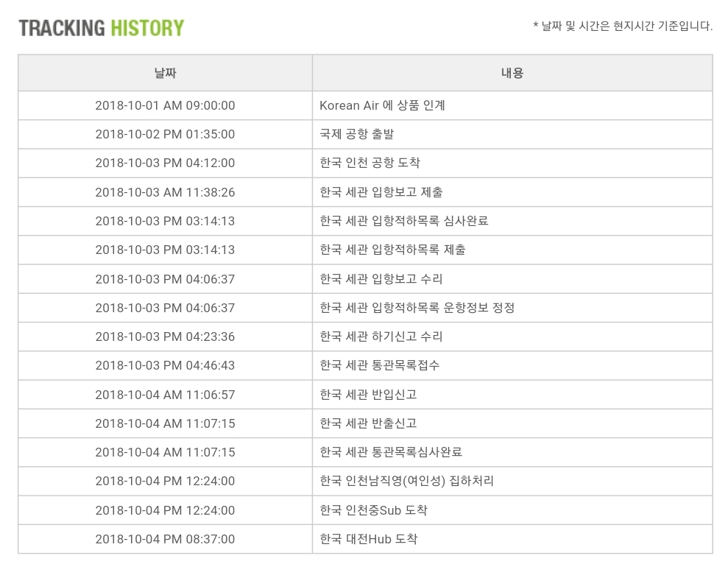The height and width of the screenshot is (578, 728).
Task: Click the 인천남직영(여인성) 집하처리 entry
Action: [406, 481]
